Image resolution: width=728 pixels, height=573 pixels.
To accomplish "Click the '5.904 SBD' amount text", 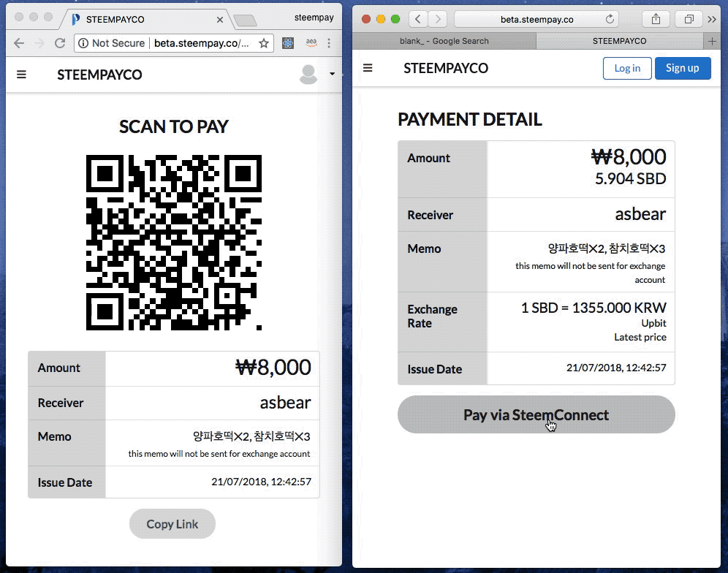I will pos(631,179).
